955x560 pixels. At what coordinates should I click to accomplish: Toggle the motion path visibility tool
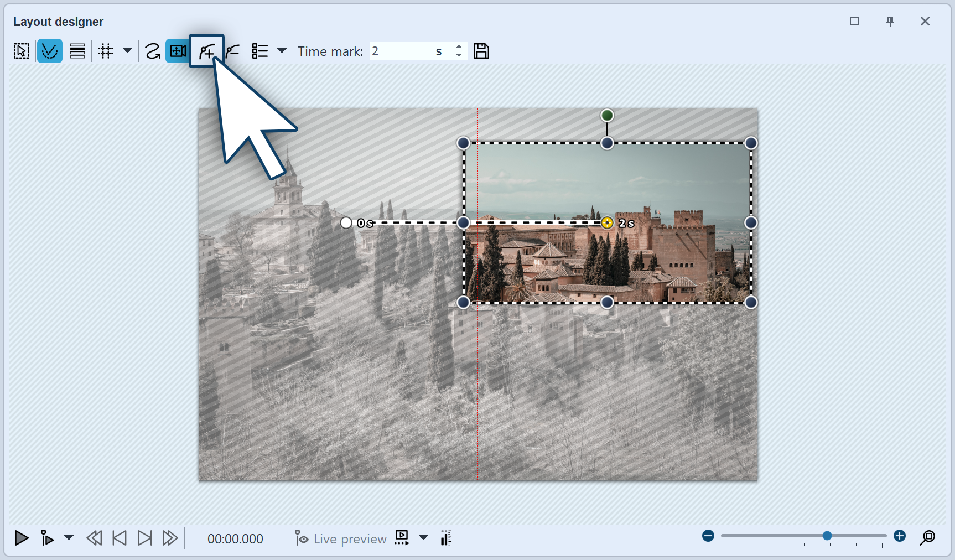tap(50, 50)
